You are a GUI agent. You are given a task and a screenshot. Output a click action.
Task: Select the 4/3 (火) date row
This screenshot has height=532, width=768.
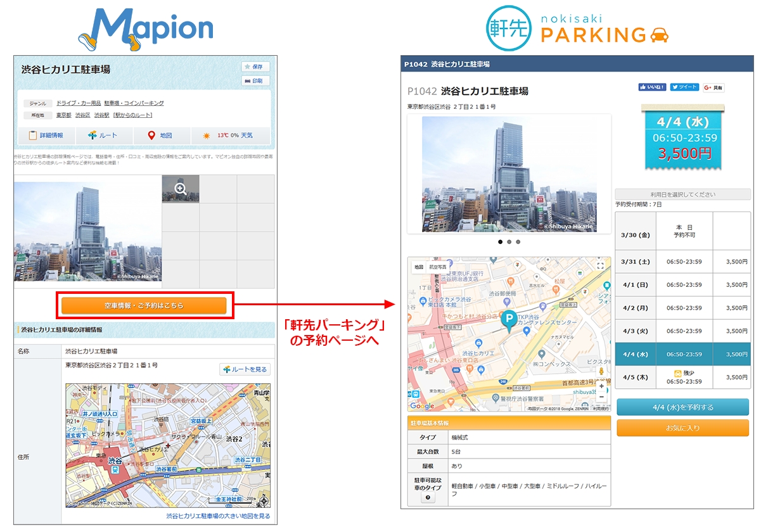[682, 331]
